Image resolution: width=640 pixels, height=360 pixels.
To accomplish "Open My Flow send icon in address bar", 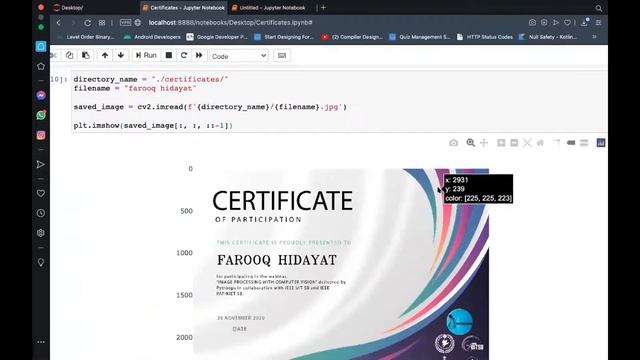I will (556, 22).
